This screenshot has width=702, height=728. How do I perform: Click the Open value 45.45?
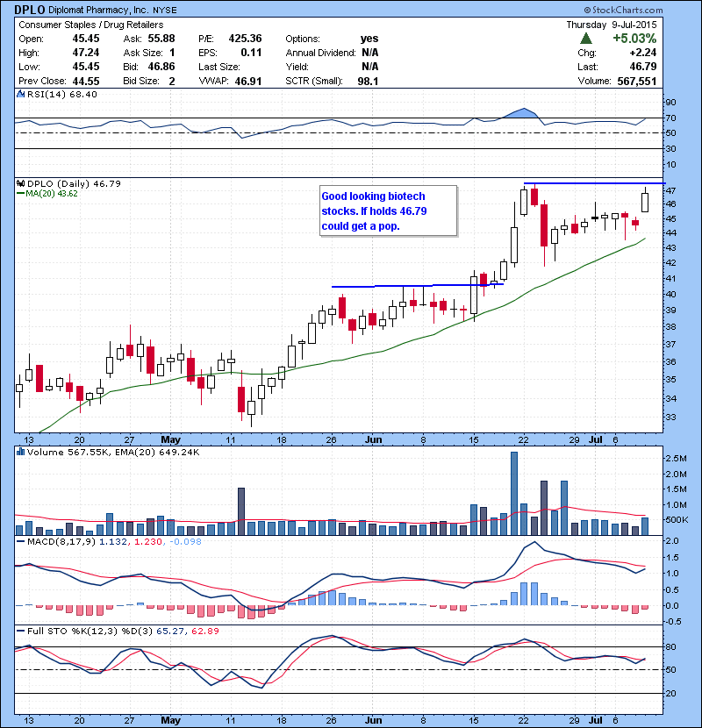point(86,39)
